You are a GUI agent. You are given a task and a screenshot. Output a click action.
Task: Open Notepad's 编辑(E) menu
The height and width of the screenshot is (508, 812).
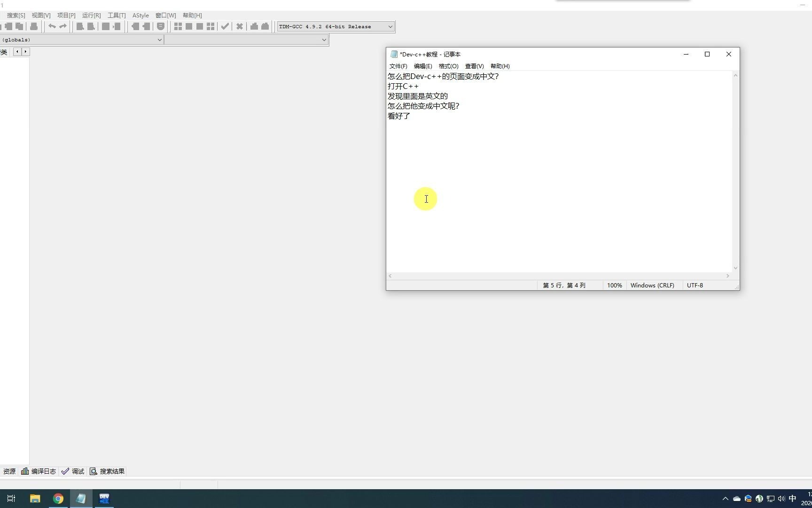(x=423, y=66)
